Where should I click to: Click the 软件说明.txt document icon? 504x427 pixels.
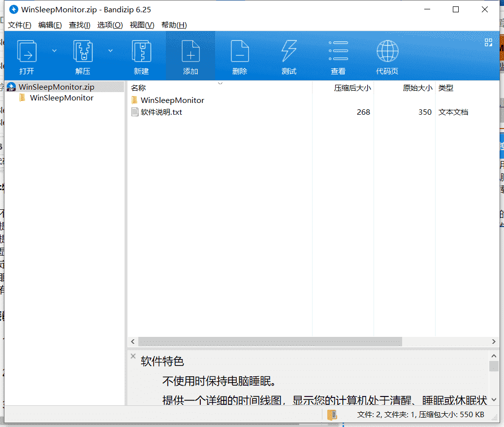pyautogui.click(x=135, y=112)
